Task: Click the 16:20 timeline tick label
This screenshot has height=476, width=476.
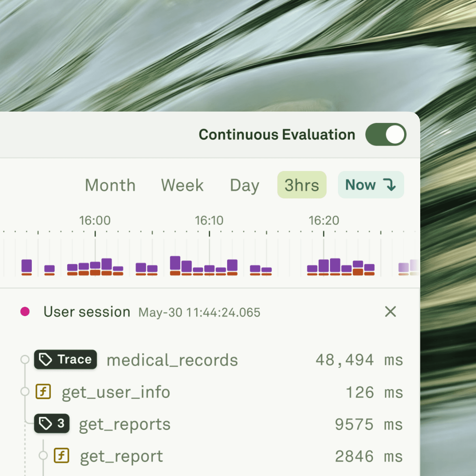Action: point(324,220)
